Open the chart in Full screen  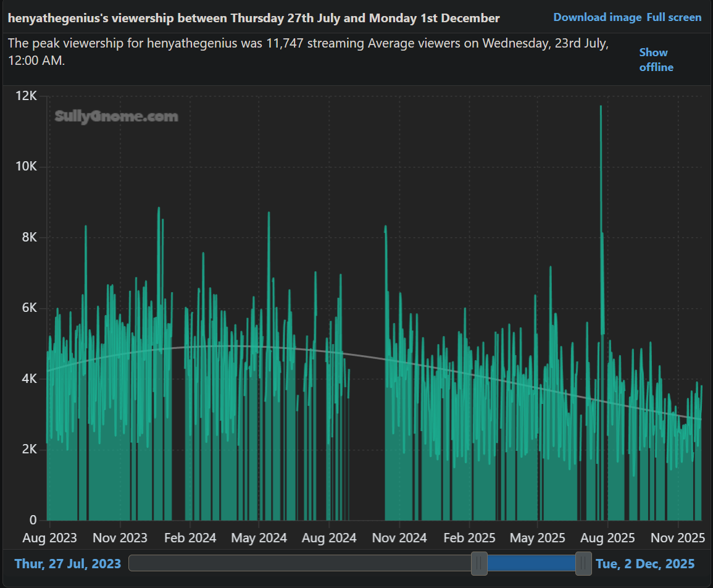[x=673, y=17]
